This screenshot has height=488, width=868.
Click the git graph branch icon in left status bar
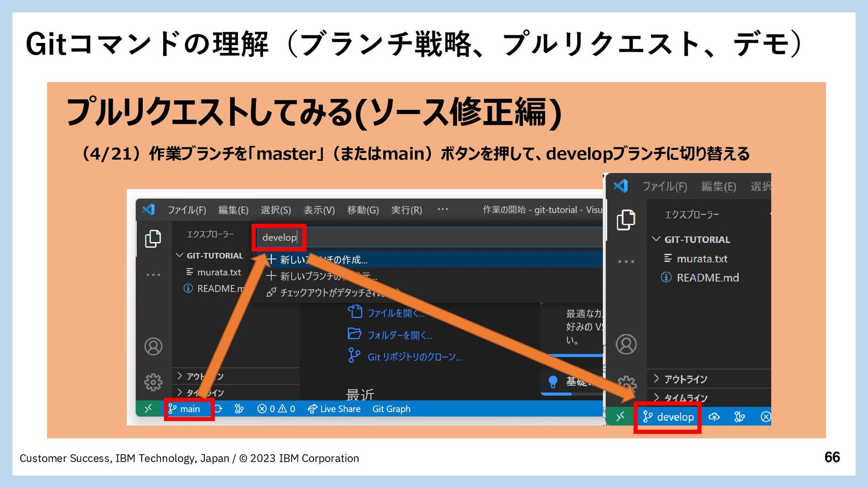pyautogui.click(x=239, y=409)
